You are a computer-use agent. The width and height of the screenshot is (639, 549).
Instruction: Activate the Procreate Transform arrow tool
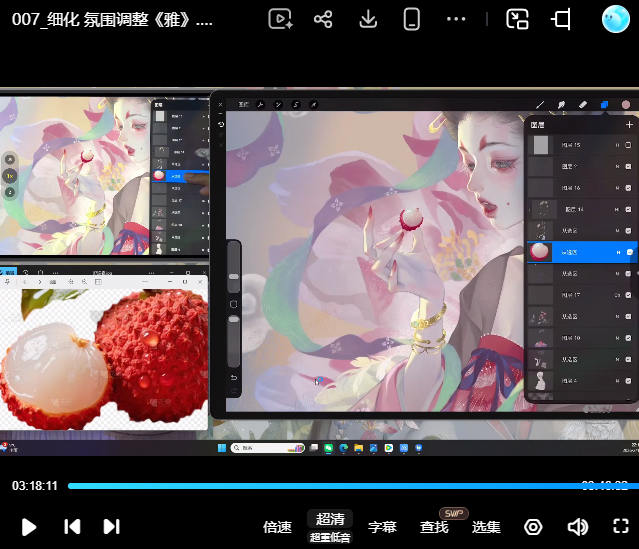click(x=313, y=105)
